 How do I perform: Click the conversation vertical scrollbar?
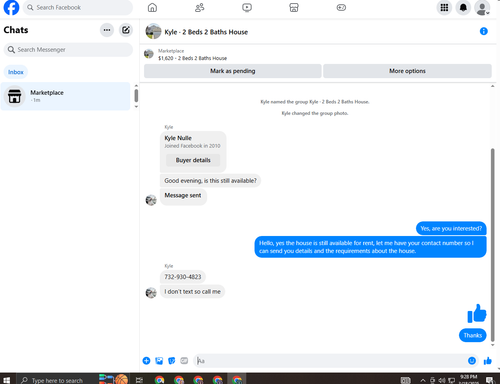[x=493, y=245]
